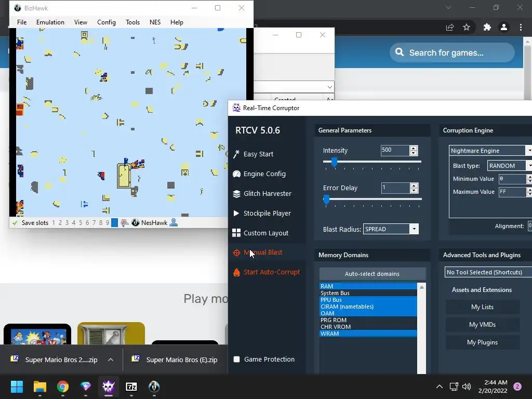Click Error Delay slider handle
Image resolution: width=532 pixels, height=399 pixels.
tap(326, 199)
